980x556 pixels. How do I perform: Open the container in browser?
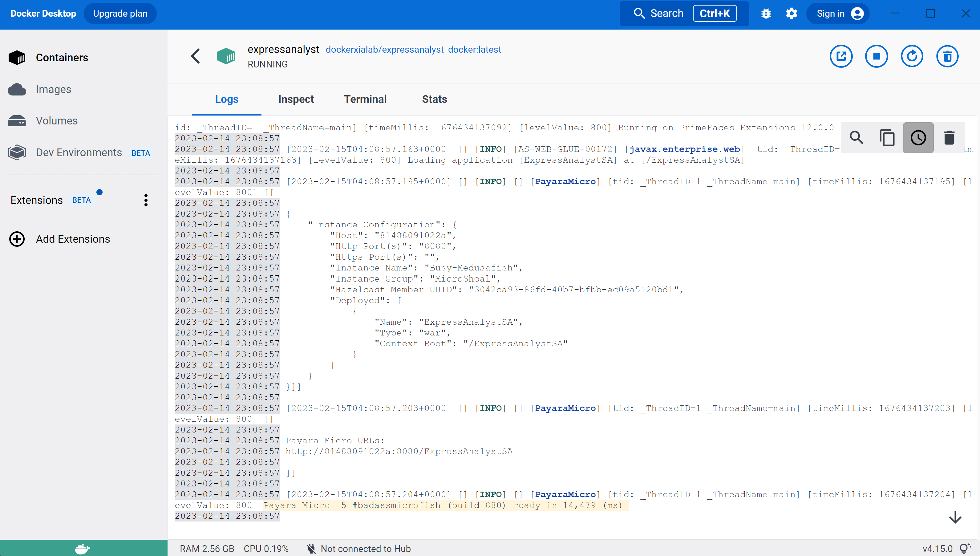point(841,56)
